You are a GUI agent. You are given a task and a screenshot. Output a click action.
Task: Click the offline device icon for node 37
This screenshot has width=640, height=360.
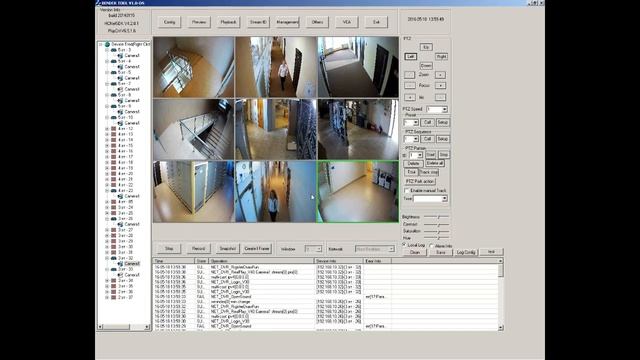pyautogui.click(x=114, y=298)
